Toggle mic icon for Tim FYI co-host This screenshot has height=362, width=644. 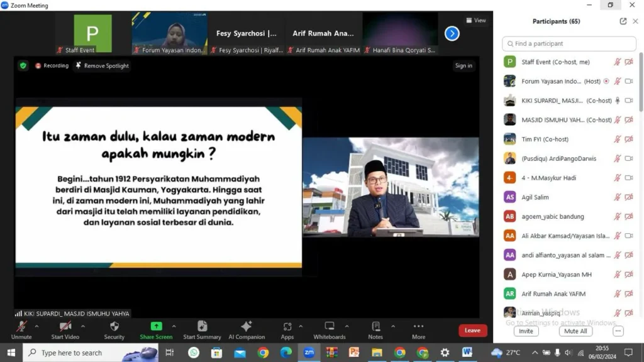click(617, 139)
